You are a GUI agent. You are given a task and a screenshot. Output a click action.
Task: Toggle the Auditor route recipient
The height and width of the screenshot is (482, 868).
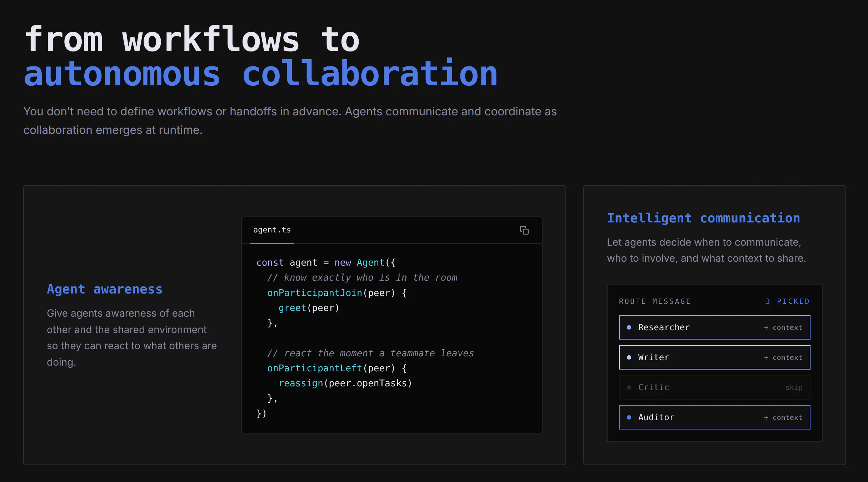(714, 417)
